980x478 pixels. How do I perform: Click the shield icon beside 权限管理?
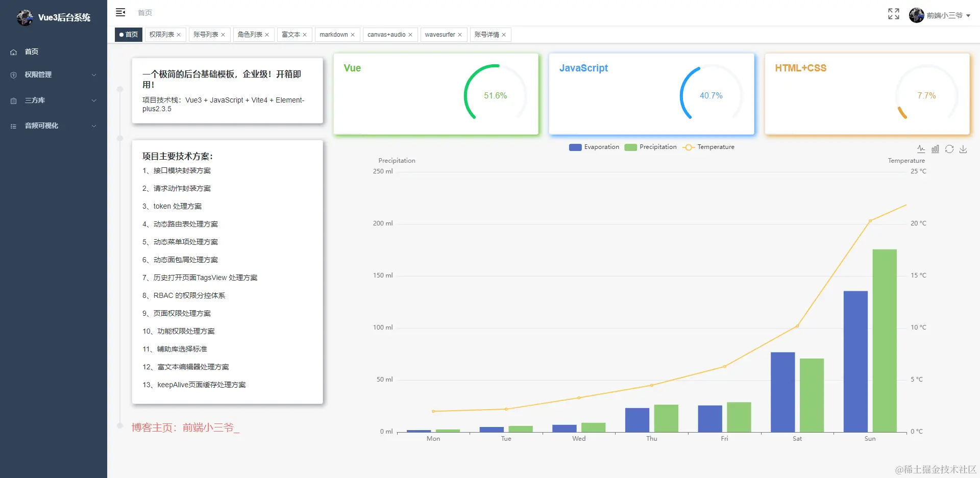[14, 75]
